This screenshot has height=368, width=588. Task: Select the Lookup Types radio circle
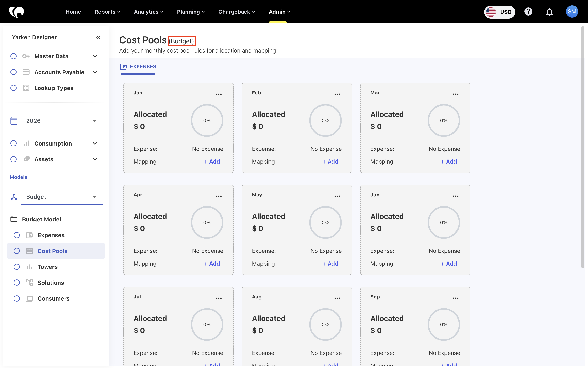click(x=13, y=88)
